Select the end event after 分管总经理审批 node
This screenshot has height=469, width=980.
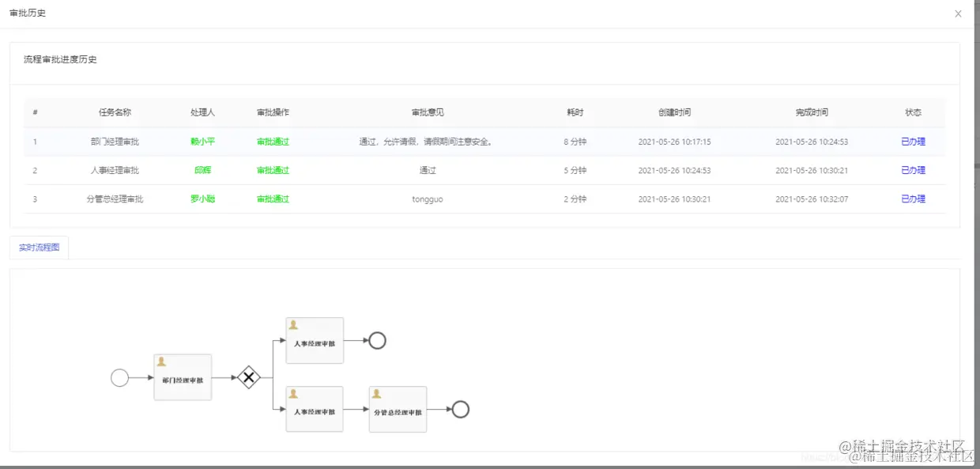click(460, 410)
